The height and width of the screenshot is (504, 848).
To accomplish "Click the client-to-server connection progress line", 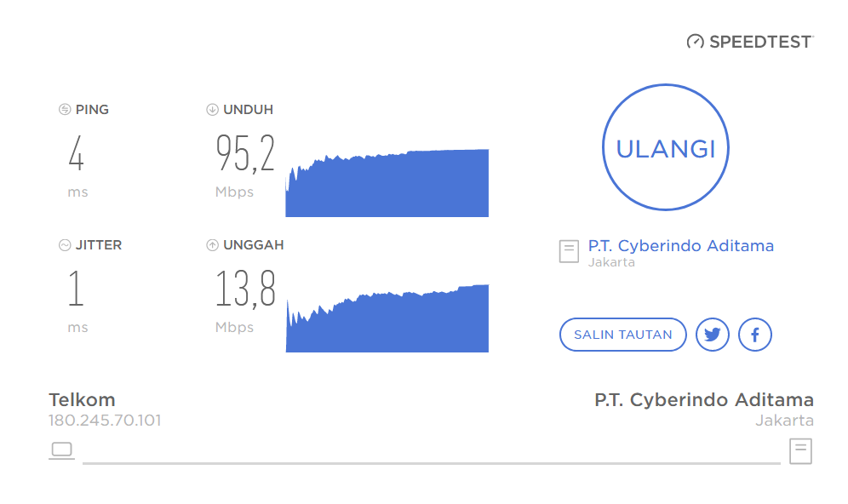I will (x=431, y=463).
